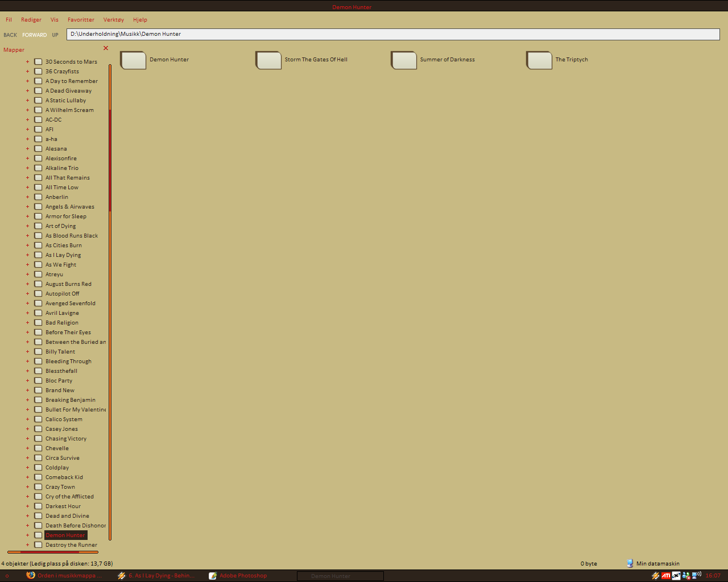Open the Favoritter menu
728x582 pixels.
click(81, 19)
